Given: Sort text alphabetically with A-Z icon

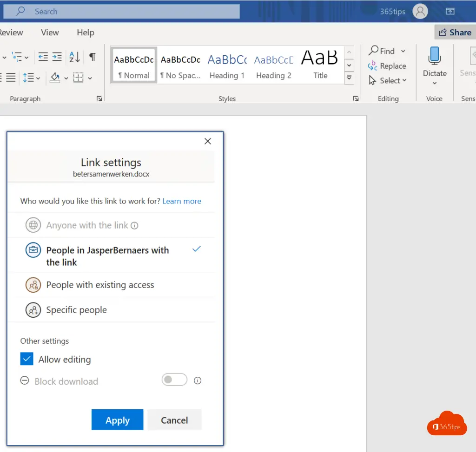Looking at the screenshot, I should [x=74, y=57].
